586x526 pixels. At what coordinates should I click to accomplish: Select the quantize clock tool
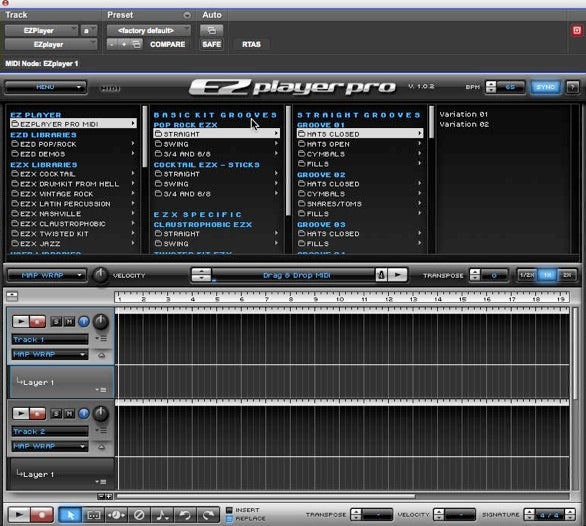116,515
